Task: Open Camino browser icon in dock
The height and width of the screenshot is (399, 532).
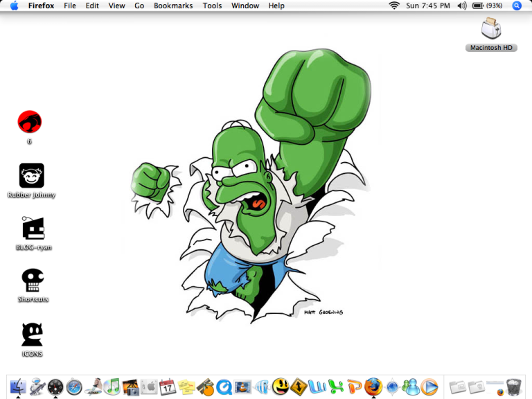Action: point(392,387)
